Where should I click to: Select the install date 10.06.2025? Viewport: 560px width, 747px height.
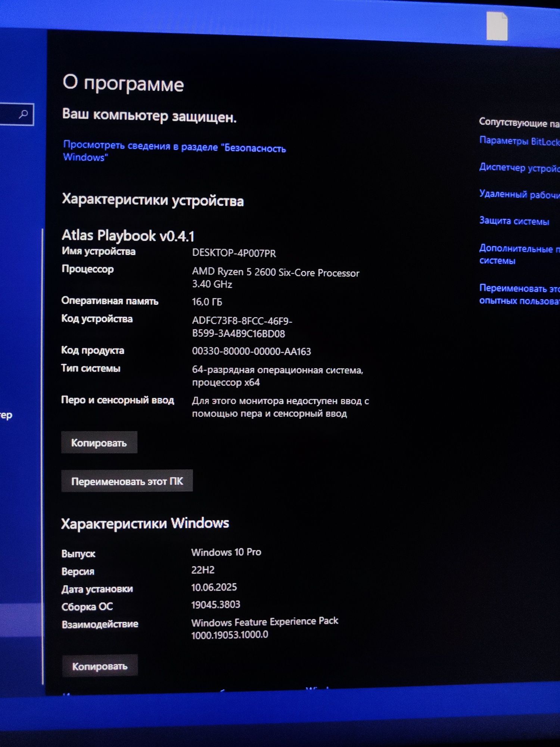coord(214,587)
